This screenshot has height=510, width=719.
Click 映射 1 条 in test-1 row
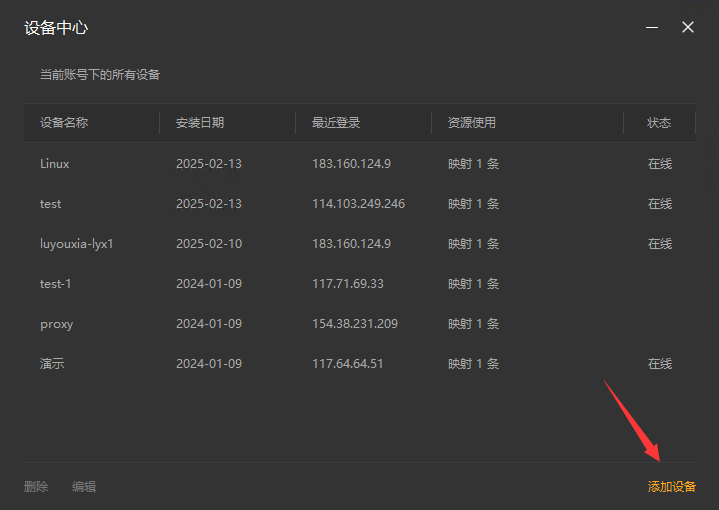pos(474,284)
